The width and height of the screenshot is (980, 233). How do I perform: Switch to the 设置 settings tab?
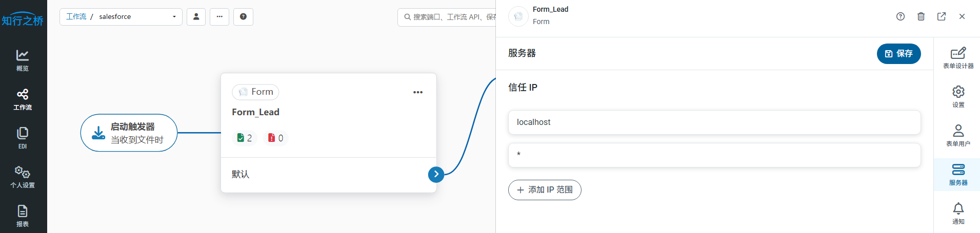[958, 96]
